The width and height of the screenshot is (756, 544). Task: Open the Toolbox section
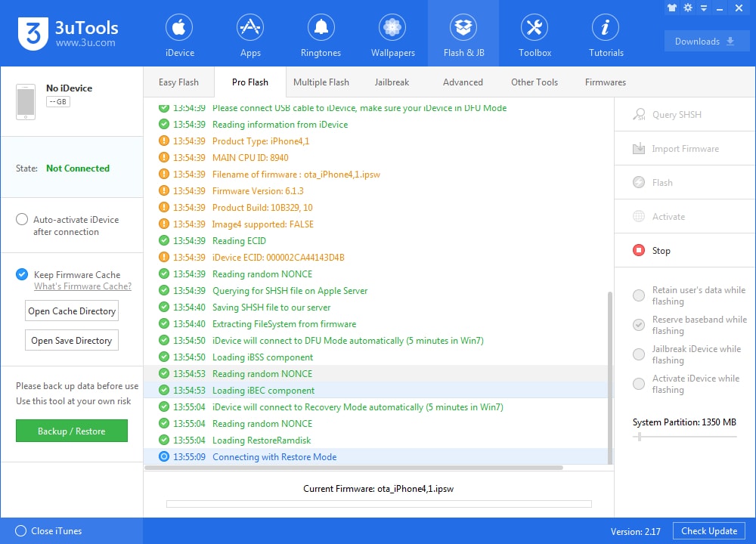(534, 35)
